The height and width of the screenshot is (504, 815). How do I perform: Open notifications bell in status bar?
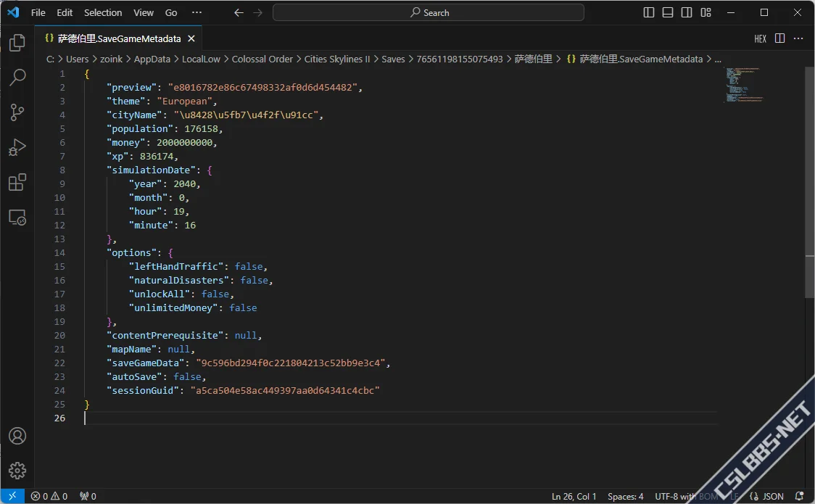coord(799,496)
